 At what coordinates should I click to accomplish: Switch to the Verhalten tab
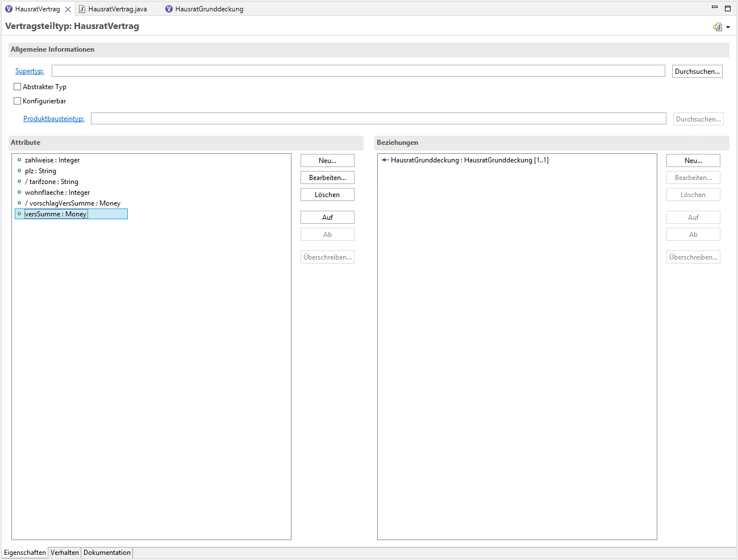[65, 553]
